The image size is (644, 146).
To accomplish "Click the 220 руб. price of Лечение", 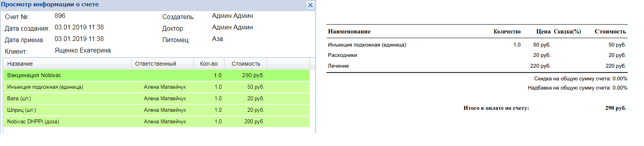I will (540, 66).
